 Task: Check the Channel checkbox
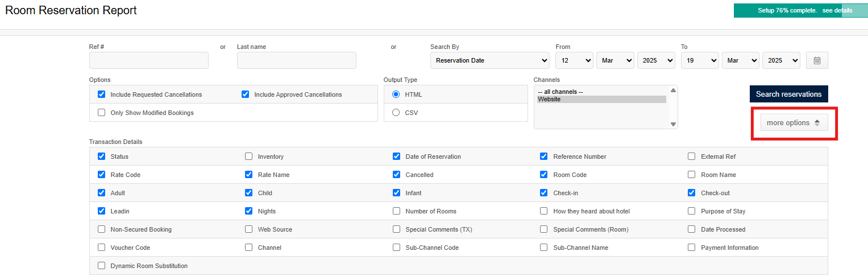pos(249,248)
